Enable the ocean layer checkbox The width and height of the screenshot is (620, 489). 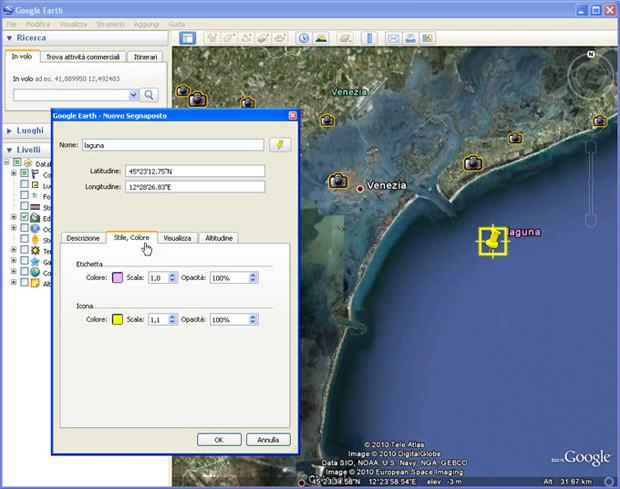[24, 228]
